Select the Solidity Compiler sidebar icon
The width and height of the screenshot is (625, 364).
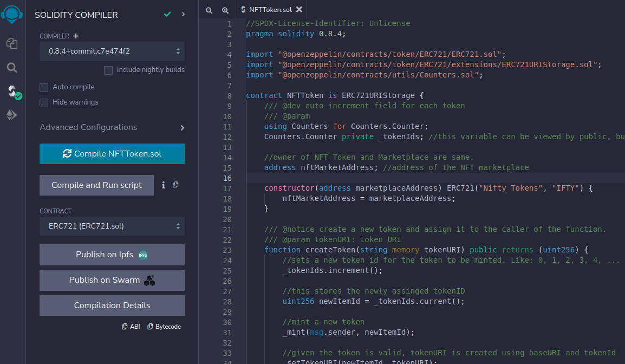click(x=11, y=92)
